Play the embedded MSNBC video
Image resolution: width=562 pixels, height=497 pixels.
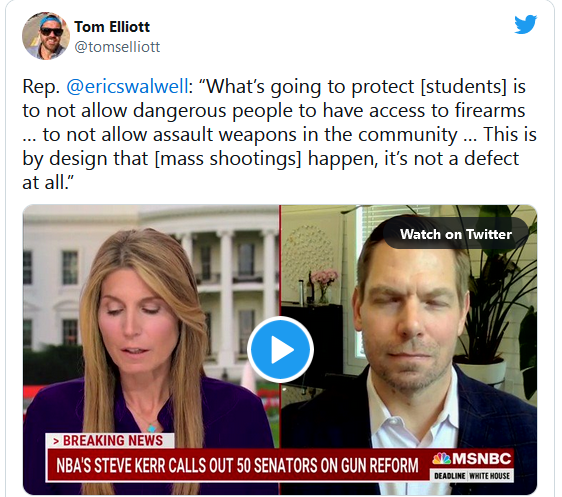[x=280, y=349]
